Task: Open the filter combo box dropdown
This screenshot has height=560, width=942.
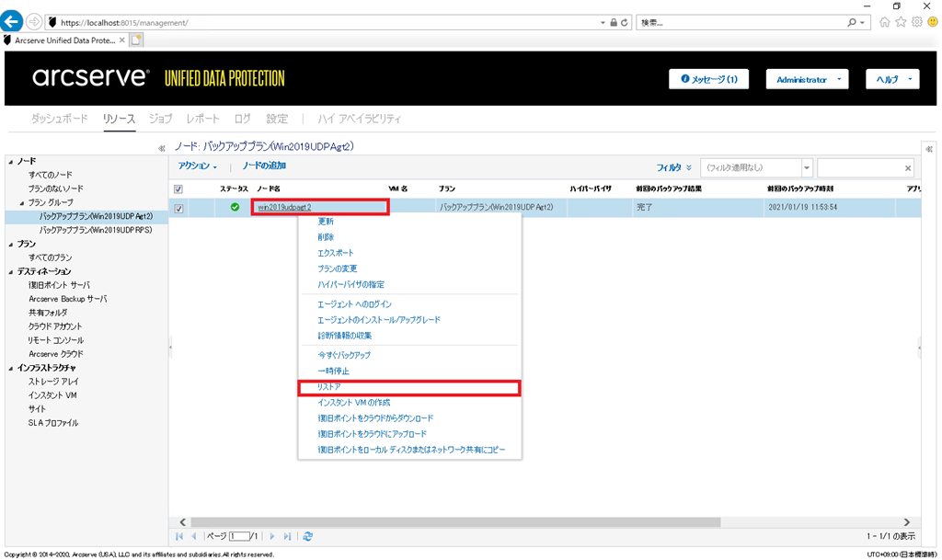Action: (807, 168)
